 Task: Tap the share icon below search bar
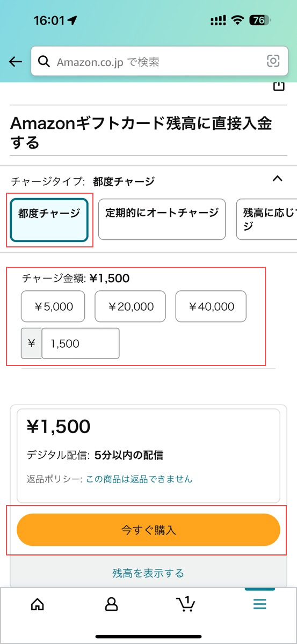tap(278, 86)
